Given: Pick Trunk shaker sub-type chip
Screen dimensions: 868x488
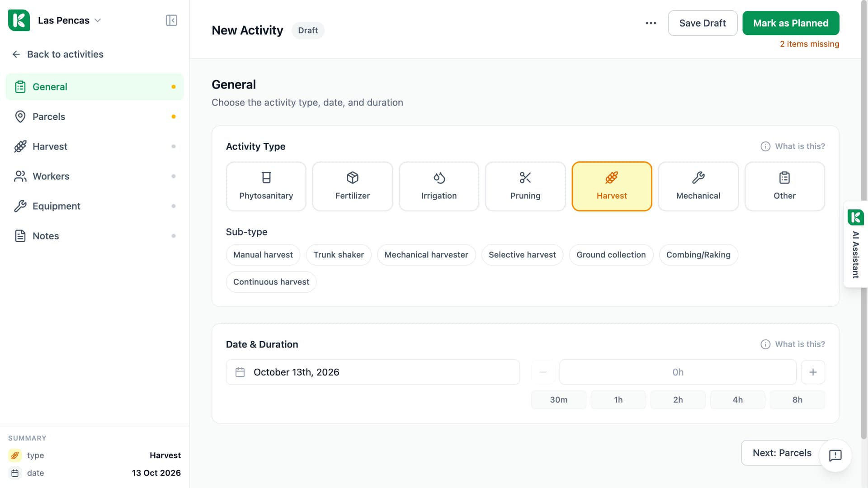Looking at the screenshot, I should [339, 255].
